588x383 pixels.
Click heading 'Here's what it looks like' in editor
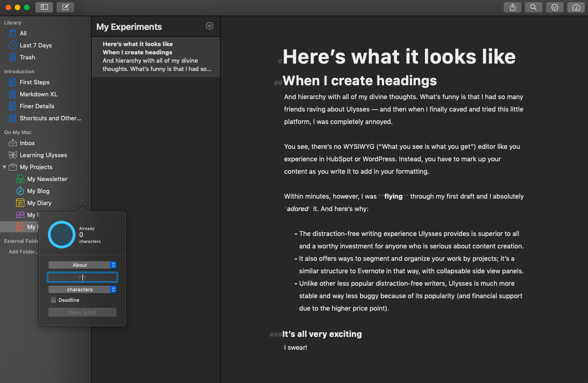coord(399,57)
